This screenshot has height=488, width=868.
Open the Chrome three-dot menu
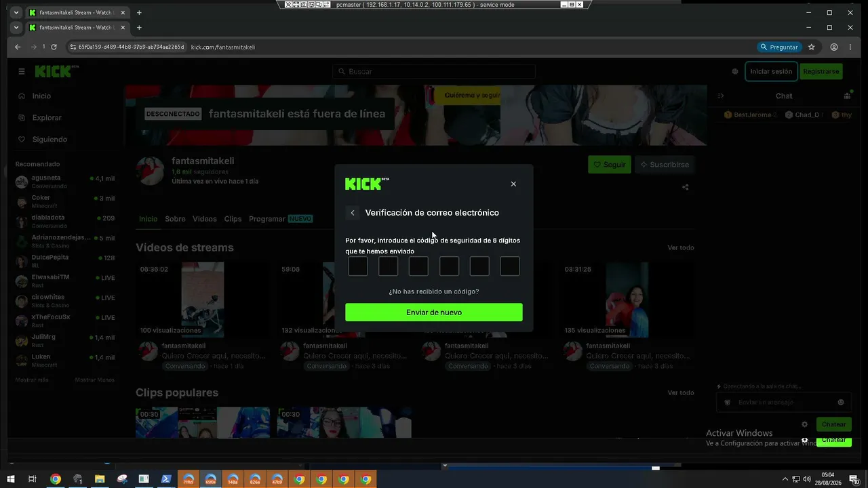coord(851,47)
